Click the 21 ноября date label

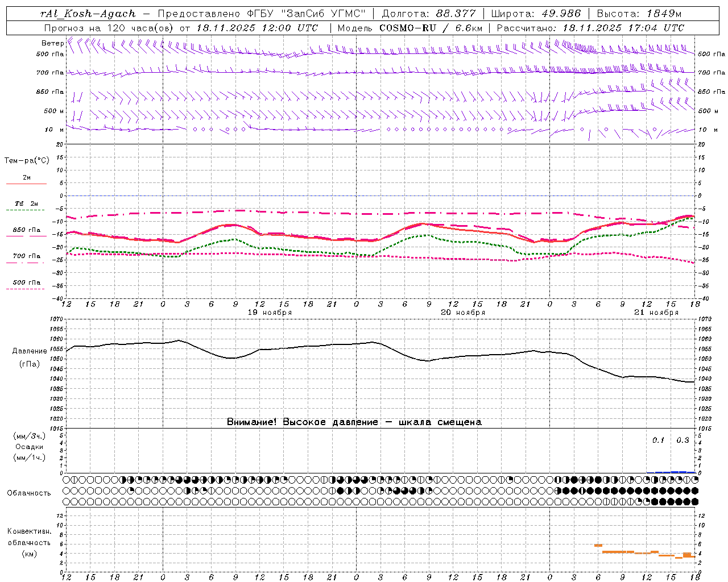pyautogui.click(x=657, y=313)
